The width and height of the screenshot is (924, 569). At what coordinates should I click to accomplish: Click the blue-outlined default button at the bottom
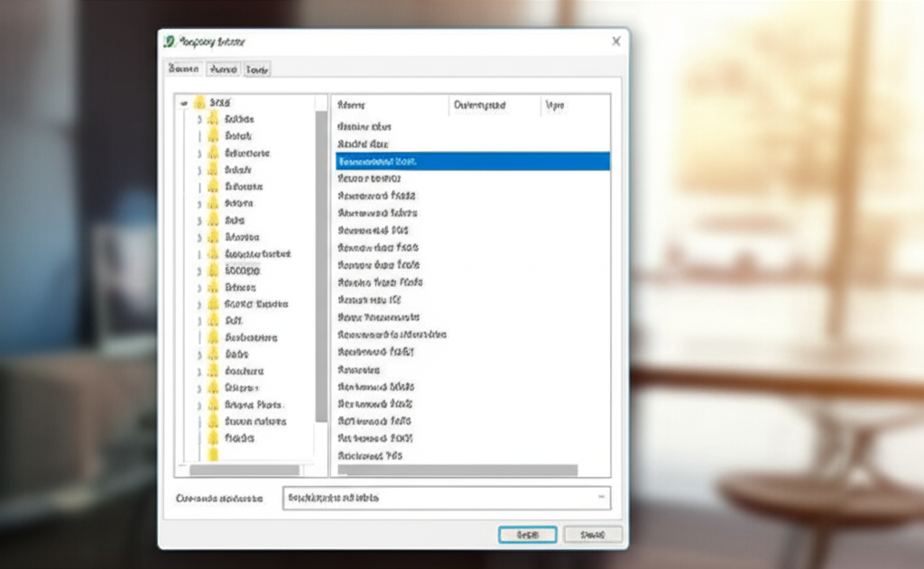pos(527,535)
